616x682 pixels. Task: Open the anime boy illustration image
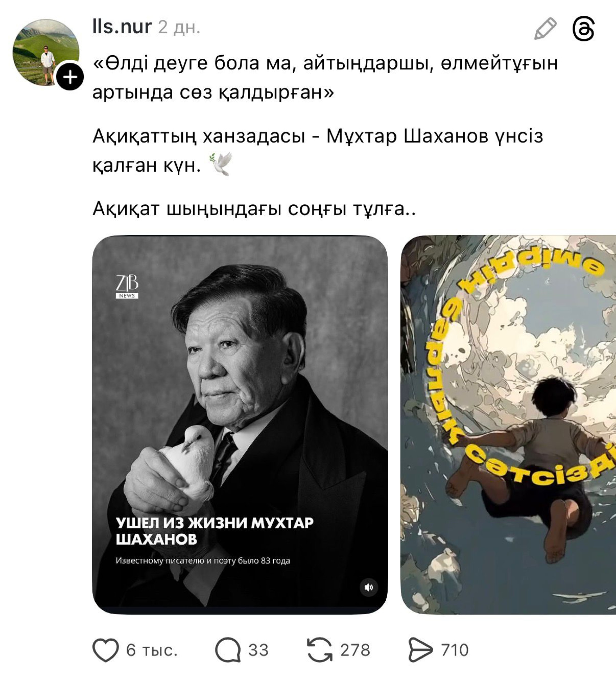(x=508, y=425)
